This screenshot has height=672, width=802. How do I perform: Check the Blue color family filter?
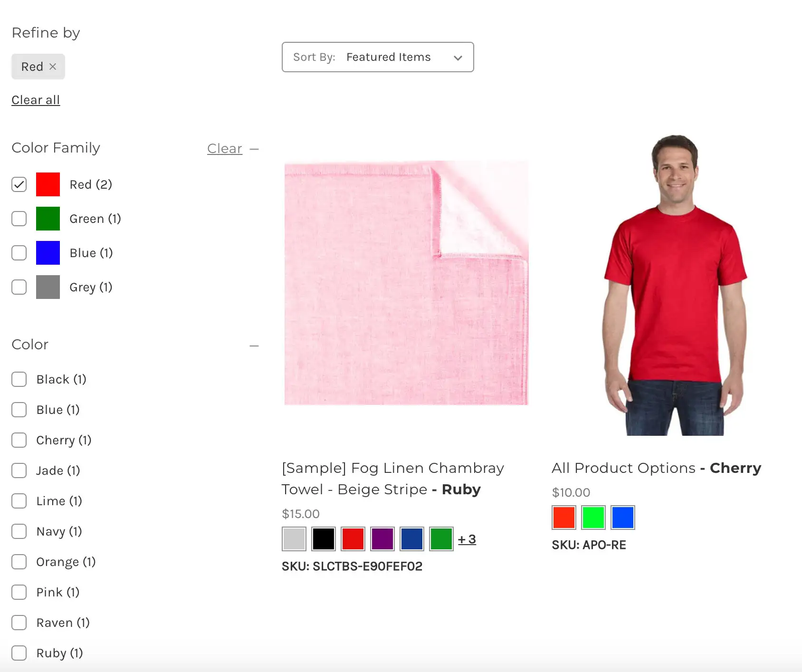click(x=19, y=253)
